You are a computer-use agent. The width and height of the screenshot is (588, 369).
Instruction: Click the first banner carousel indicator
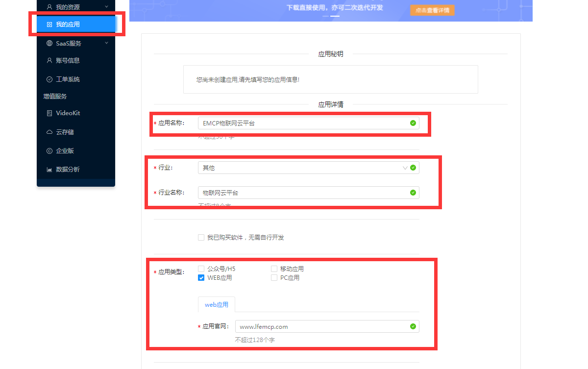click(326, 16)
